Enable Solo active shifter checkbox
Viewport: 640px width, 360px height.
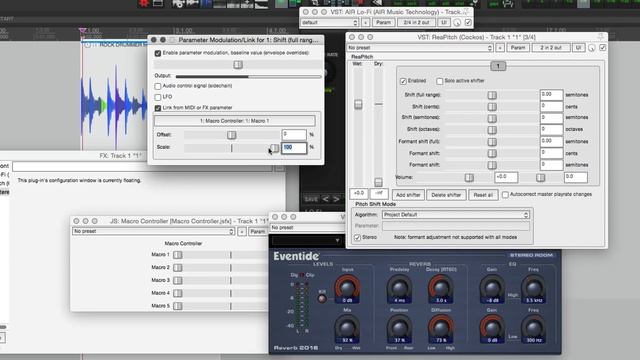440,81
